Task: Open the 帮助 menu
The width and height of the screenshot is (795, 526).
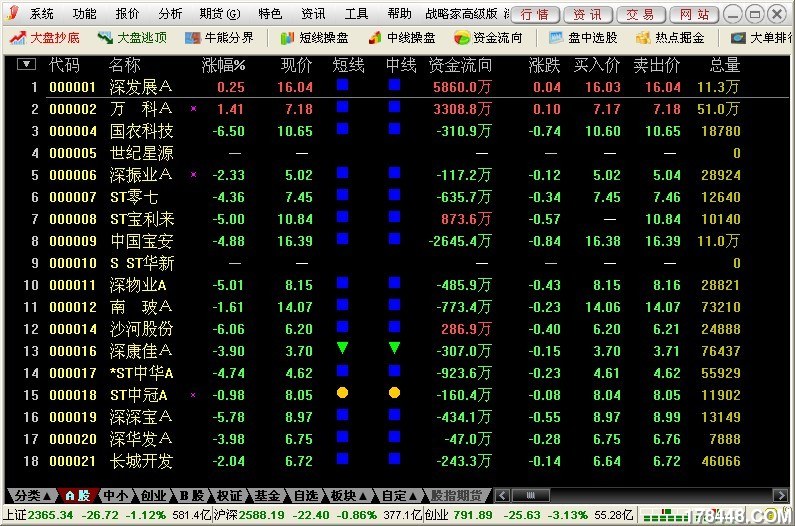Action: tap(400, 14)
